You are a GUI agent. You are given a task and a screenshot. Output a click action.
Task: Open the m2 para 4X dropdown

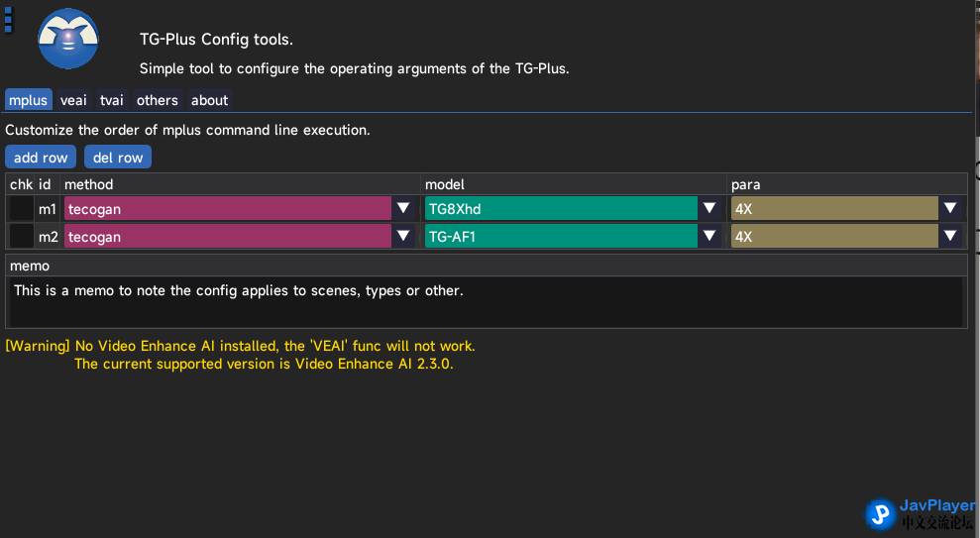click(950, 237)
